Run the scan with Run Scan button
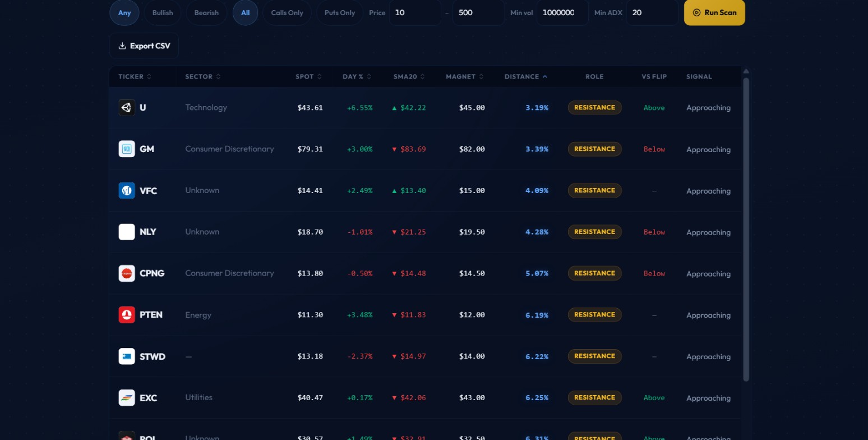 [714, 12]
